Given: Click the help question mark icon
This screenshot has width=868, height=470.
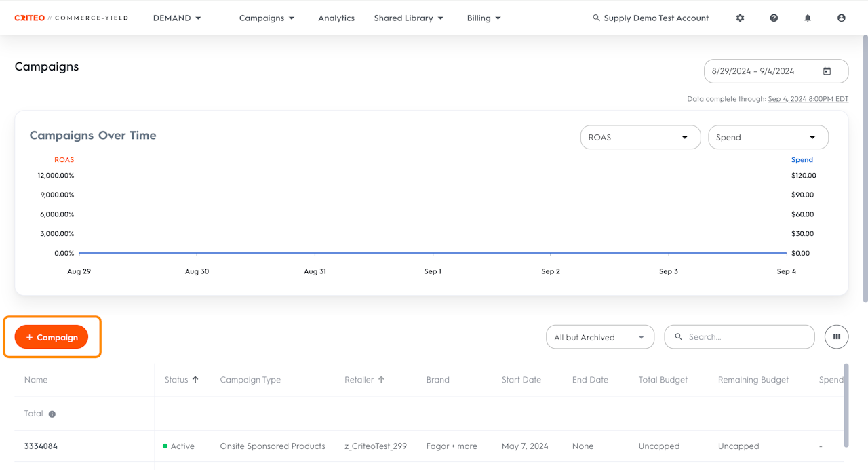Looking at the screenshot, I should coord(774,18).
